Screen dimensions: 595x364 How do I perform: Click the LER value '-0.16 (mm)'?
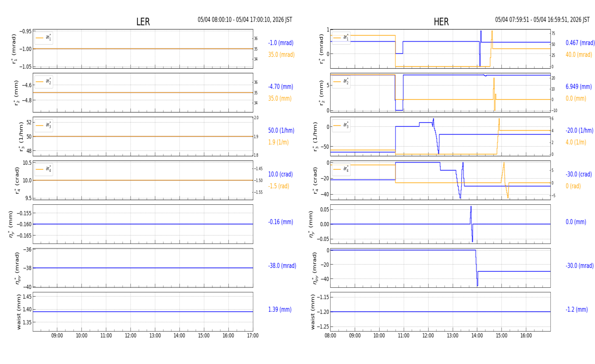click(281, 222)
